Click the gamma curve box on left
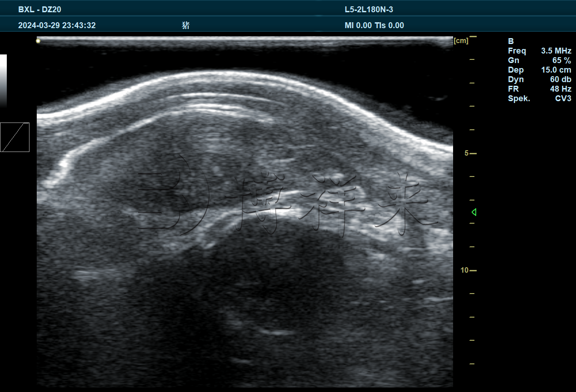576x392 pixels. pyautogui.click(x=15, y=137)
